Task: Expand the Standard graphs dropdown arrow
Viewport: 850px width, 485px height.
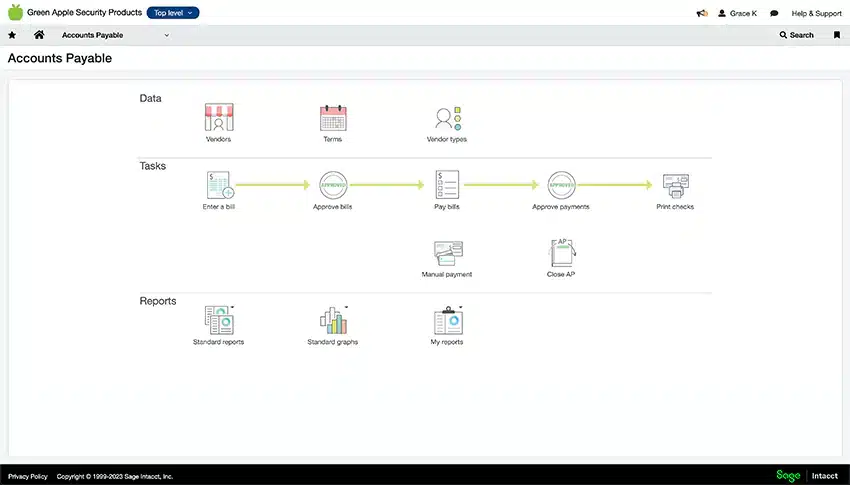Action: coord(346,307)
